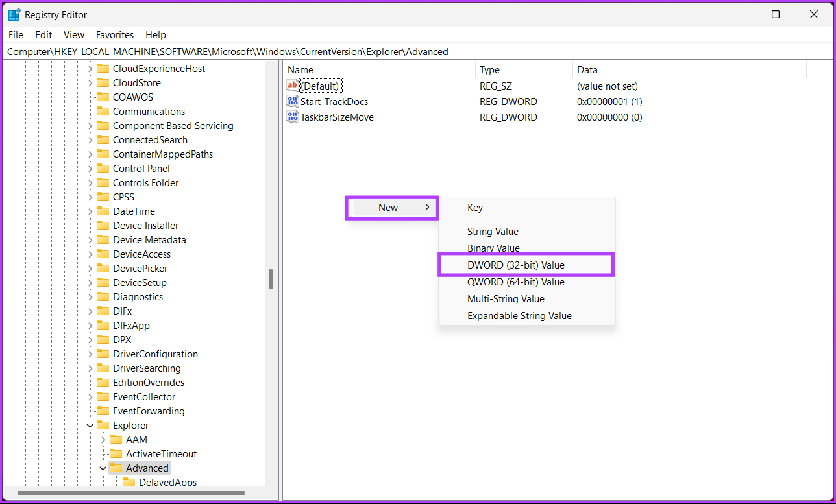Select the DIFxApp tree key
The image size is (836, 504).
[x=131, y=326]
